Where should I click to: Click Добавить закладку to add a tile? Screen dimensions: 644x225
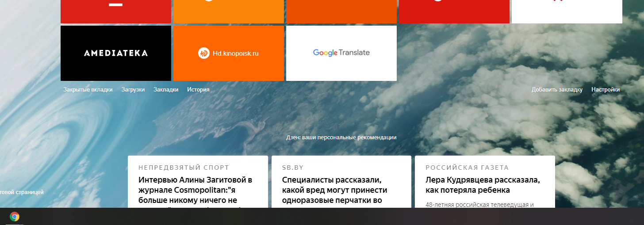pyautogui.click(x=557, y=89)
